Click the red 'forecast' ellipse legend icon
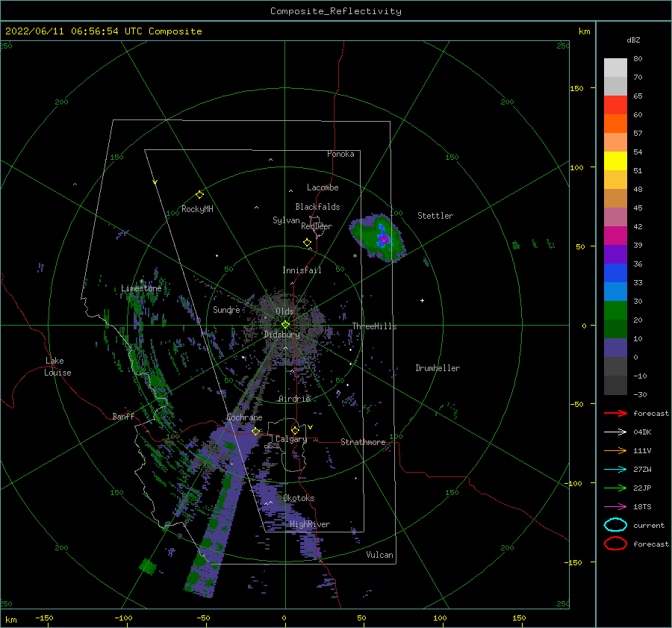672x628 pixels. click(x=615, y=544)
